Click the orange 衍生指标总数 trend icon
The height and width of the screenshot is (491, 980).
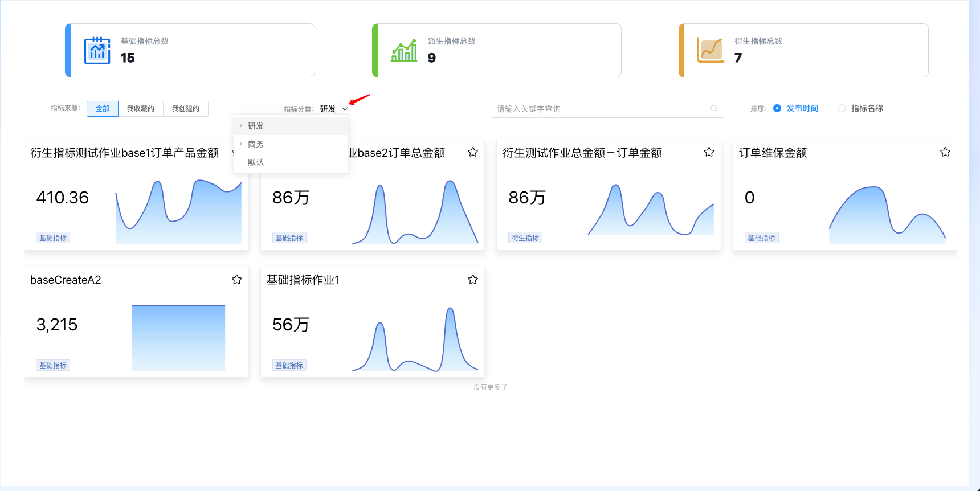click(710, 51)
